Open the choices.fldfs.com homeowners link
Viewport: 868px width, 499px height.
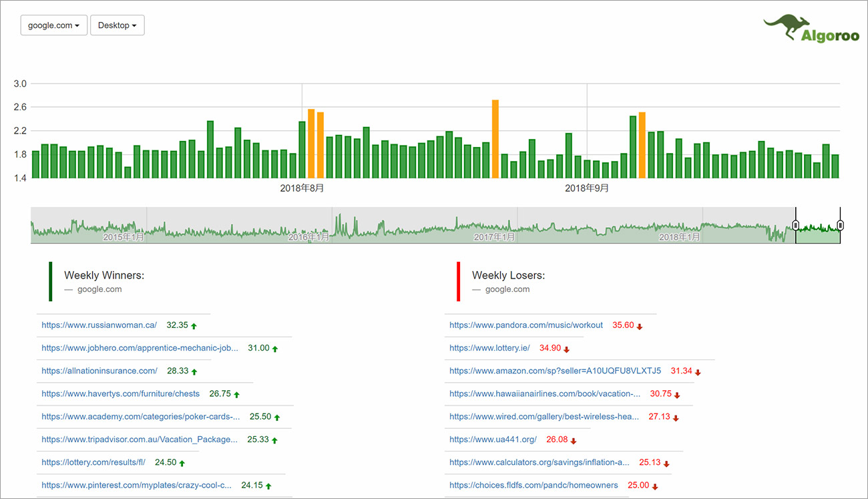(533, 485)
